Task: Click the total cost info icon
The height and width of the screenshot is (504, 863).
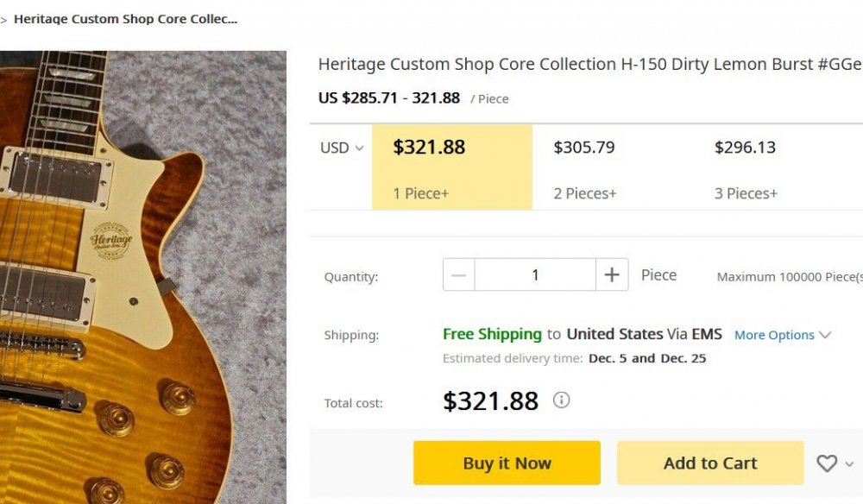Action: 561,400
